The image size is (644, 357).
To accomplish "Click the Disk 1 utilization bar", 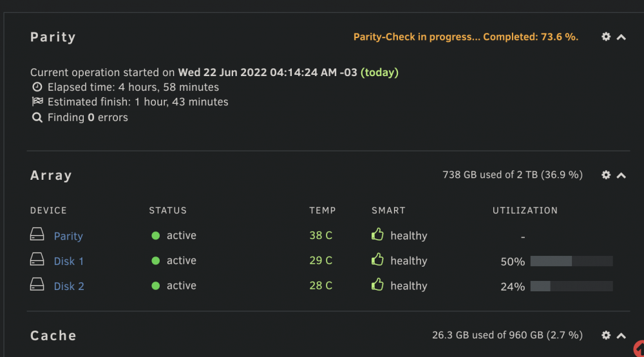I will [572, 261].
